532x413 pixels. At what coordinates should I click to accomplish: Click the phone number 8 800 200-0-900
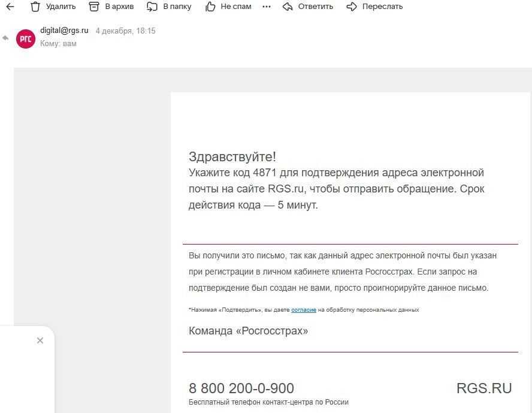(x=241, y=388)
